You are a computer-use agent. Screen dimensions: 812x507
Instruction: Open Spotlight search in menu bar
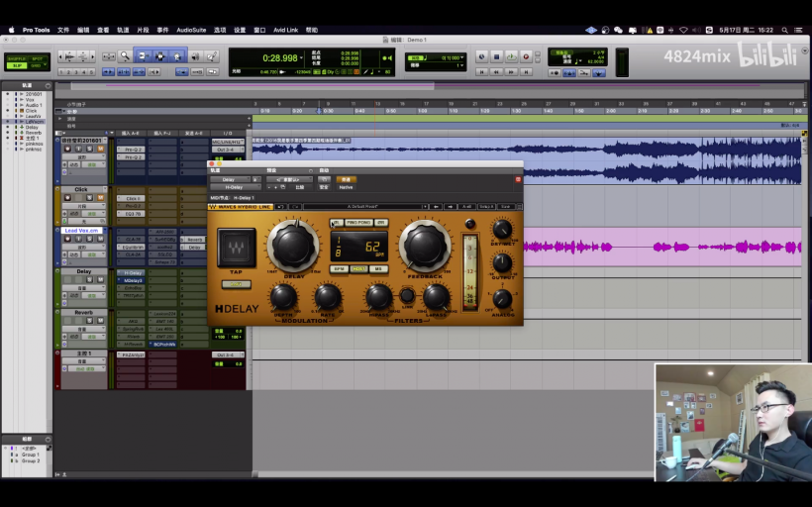point(785,30)
